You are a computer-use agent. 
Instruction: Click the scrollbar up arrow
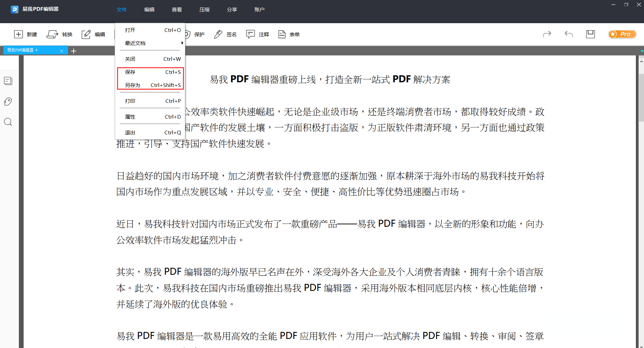click(641, 61)
